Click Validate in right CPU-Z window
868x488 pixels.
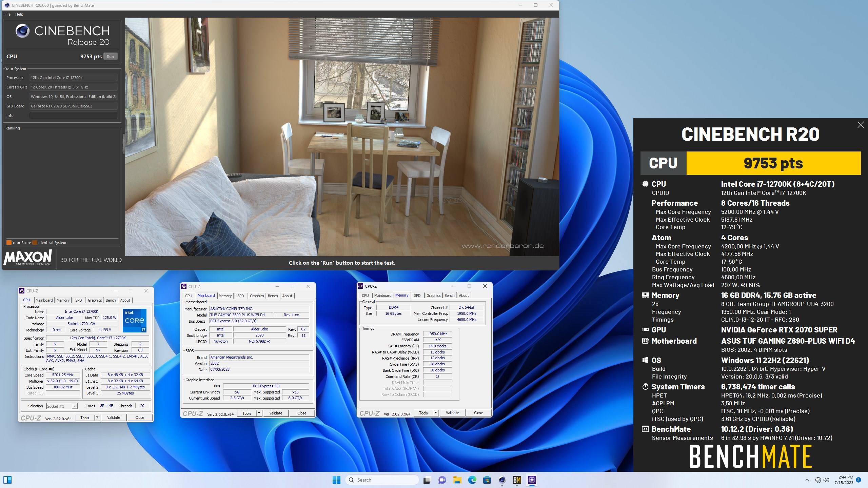tap(452, 413)
